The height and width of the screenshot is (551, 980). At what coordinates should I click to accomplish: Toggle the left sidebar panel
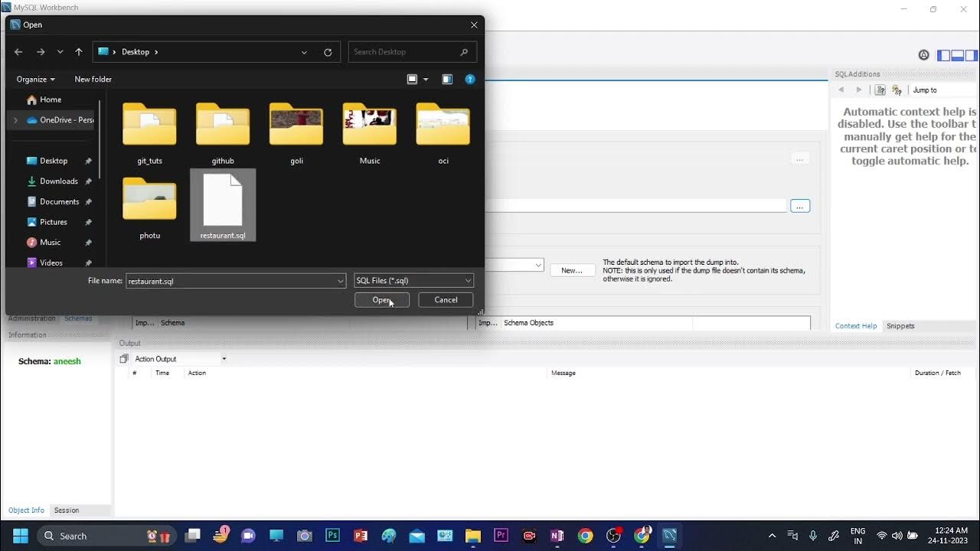[944, 55]
